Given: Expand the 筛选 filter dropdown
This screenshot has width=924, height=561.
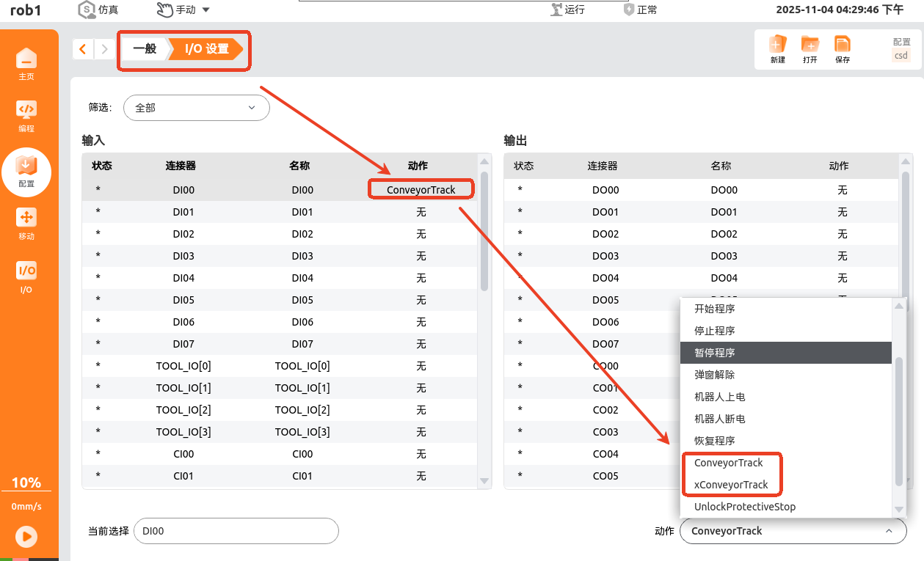Looking at the screenshot, I should [x=196, y=108].
